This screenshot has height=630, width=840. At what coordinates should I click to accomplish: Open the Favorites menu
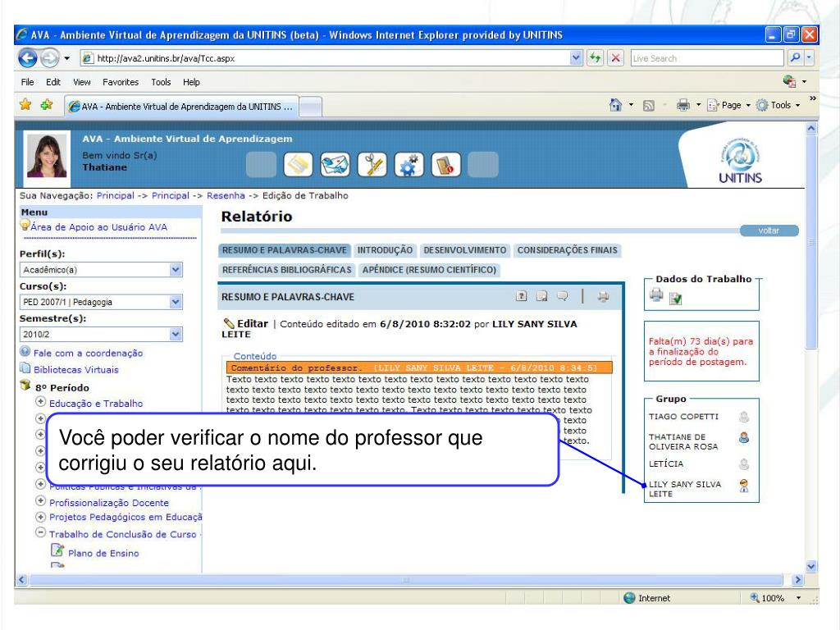point(121,82)
